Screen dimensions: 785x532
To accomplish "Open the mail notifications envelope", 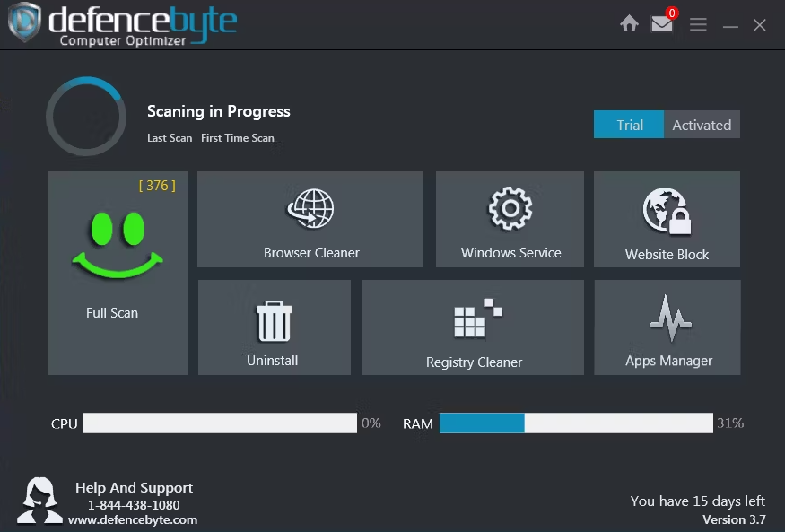I will click(661, 23).
